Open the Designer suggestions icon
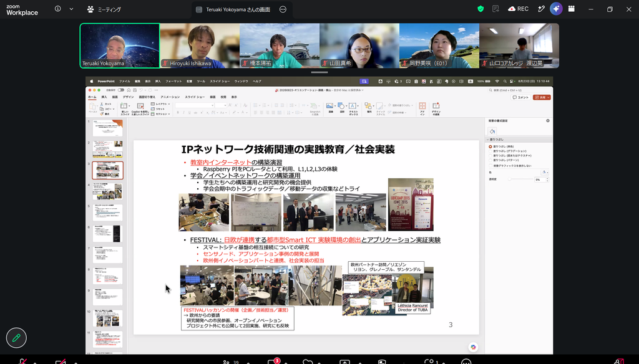This screenshot has height=364, width=639. [x=436, y=106]
